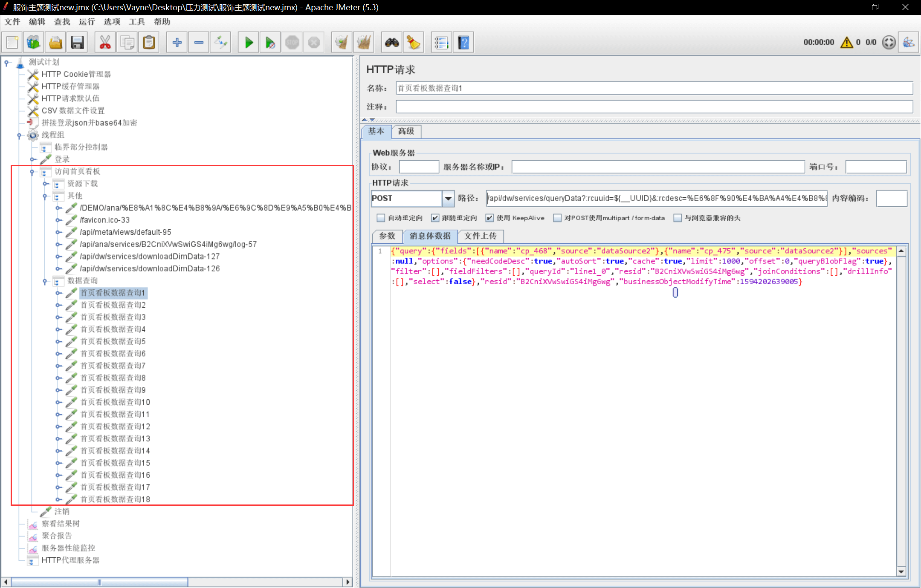This screenshot has height=588, width=921.
Task: Click the Function Helper list icon
Action: (441, 43)
